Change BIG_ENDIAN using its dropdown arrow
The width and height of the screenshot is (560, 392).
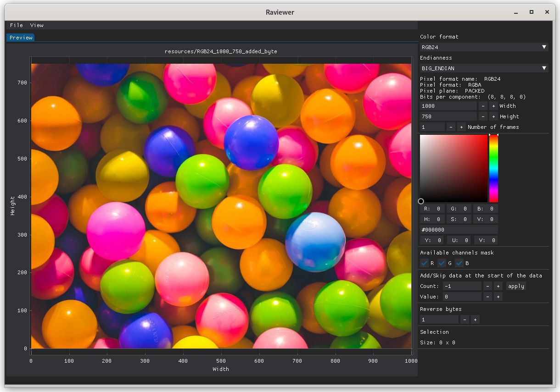tap(544, 68)
